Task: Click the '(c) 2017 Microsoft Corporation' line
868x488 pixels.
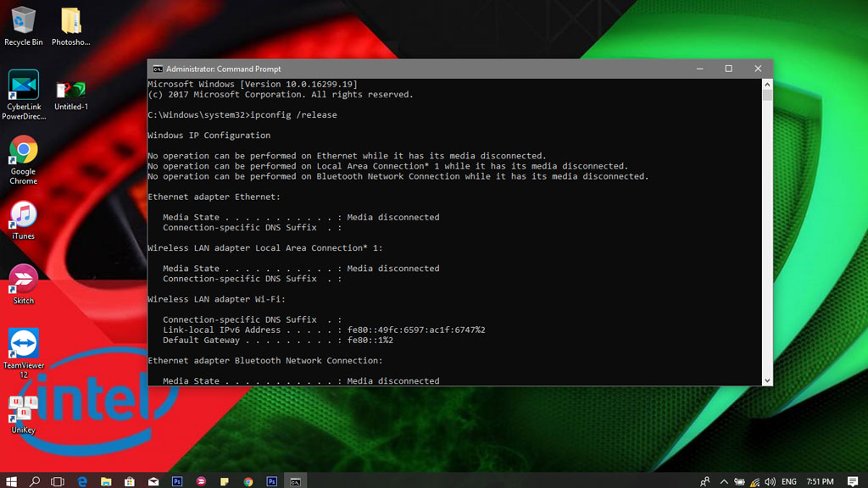Action: 281,95
